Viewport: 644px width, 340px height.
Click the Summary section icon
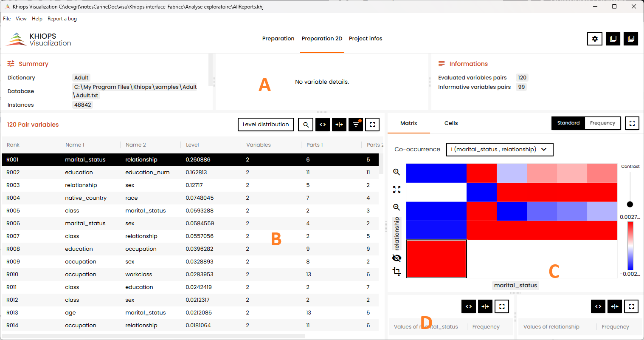coord(11,64)
